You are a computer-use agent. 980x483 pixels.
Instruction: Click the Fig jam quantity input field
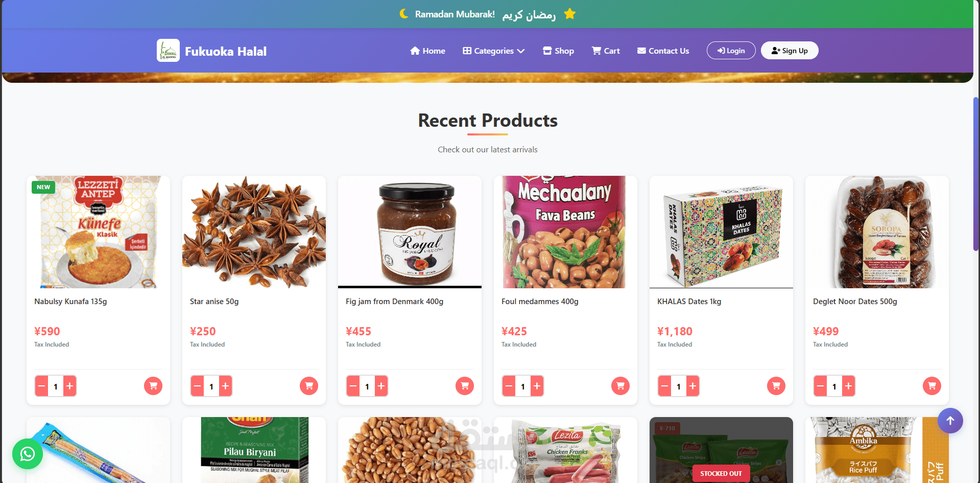pos(367,386)
